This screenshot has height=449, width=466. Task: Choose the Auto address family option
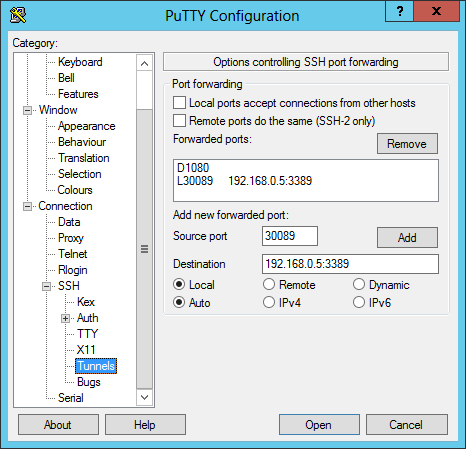[x=179, y=302]
